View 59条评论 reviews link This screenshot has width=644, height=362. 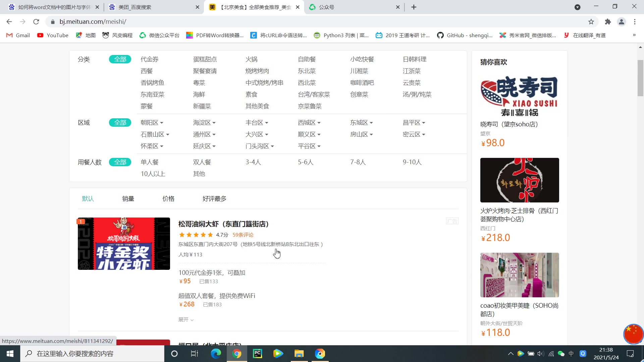(x=243, y=235)
